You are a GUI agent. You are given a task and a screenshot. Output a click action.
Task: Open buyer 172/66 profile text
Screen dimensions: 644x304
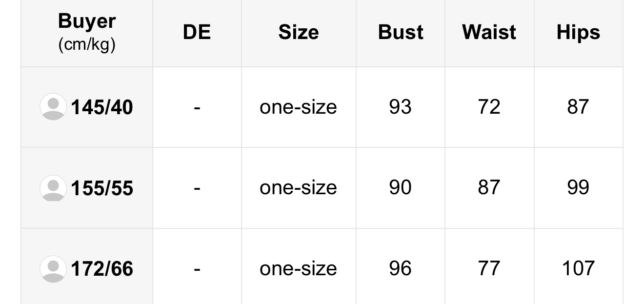(x=102, y=269)
